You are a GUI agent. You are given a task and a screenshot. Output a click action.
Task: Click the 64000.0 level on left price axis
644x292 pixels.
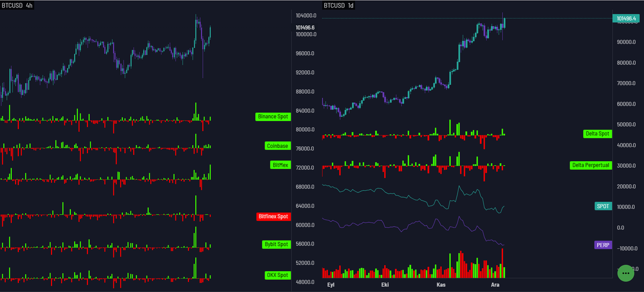tap(306, 206)
